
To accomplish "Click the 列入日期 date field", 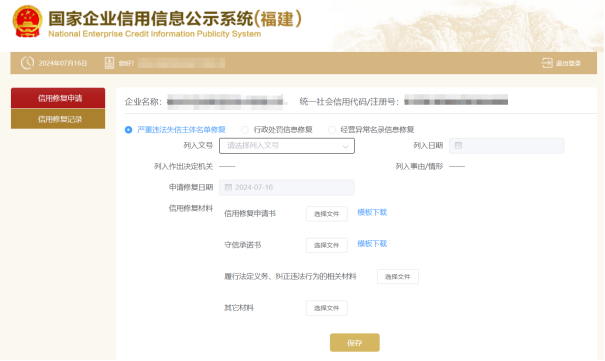I will (x=507, y=146).
